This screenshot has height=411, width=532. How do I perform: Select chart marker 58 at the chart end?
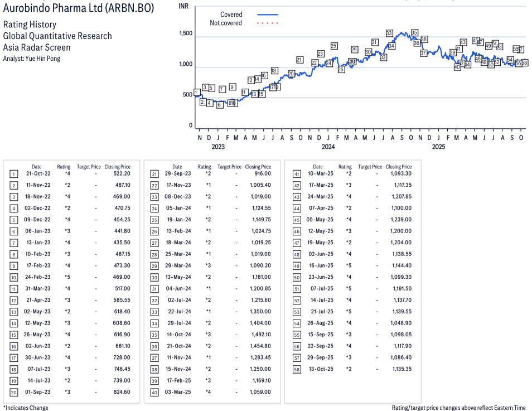pos(524,63)
